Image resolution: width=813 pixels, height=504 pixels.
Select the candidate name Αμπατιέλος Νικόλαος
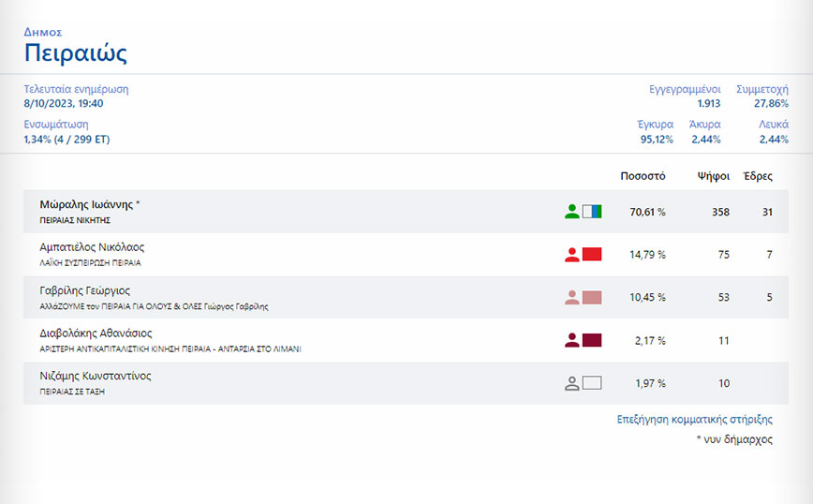pyautogui.click(x=92, y=247)
